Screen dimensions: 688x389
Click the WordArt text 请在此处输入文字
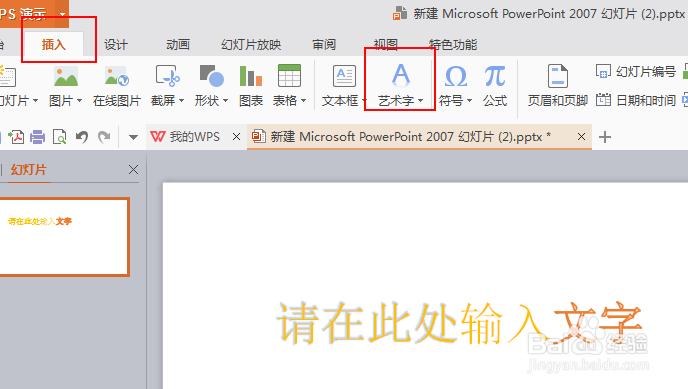(459, 323)
